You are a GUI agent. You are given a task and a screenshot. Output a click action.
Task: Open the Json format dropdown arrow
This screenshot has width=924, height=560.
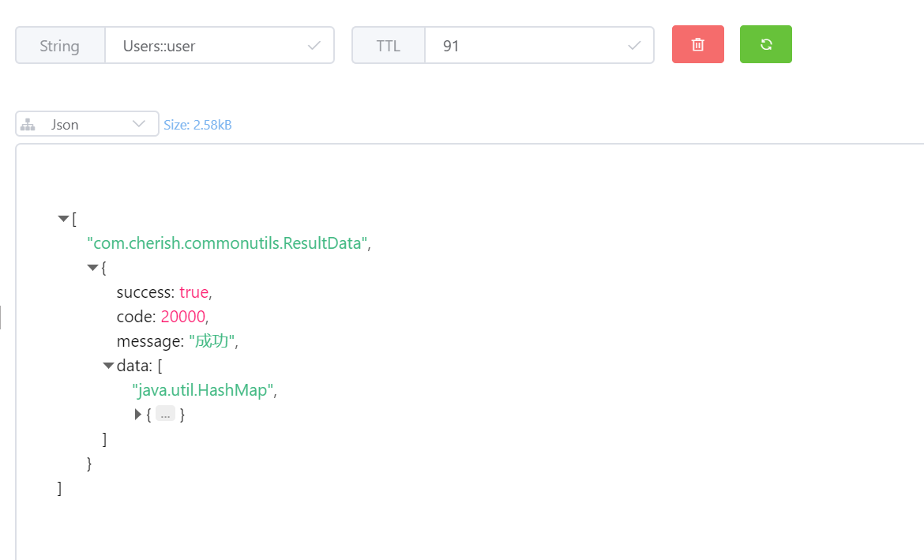pos(139,124)
